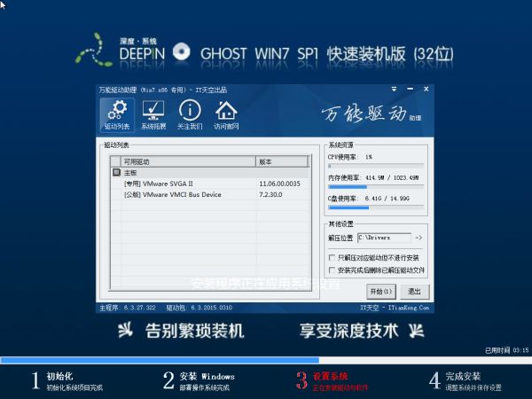Open the 访问官网 home tab
This screenshot has height=399, width=532.
coord(226,115)
